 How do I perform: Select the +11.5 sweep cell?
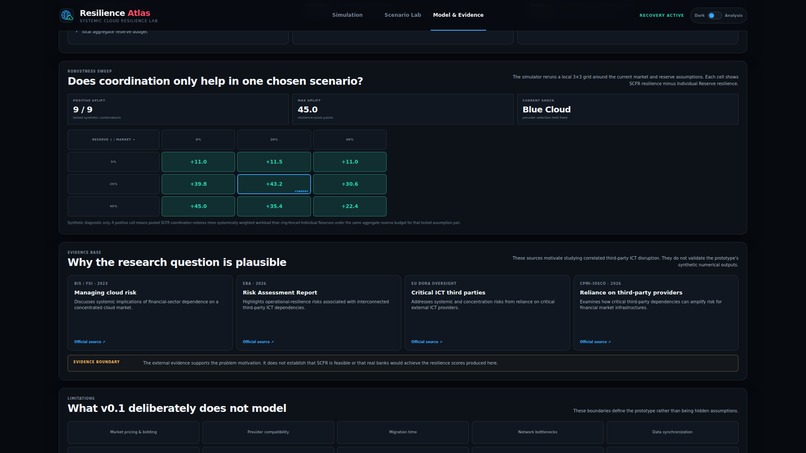[x=274, y=161]
